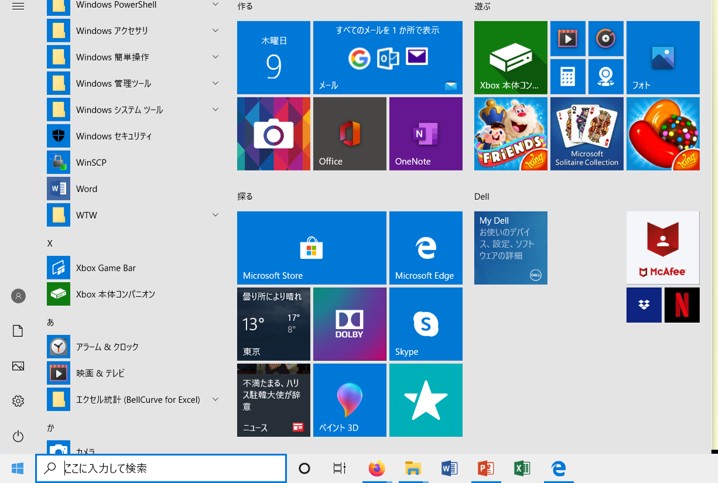Viewport: 718px width, 483px height.
Task: Open the Paint 3D tile
Action: click(349, 400)
